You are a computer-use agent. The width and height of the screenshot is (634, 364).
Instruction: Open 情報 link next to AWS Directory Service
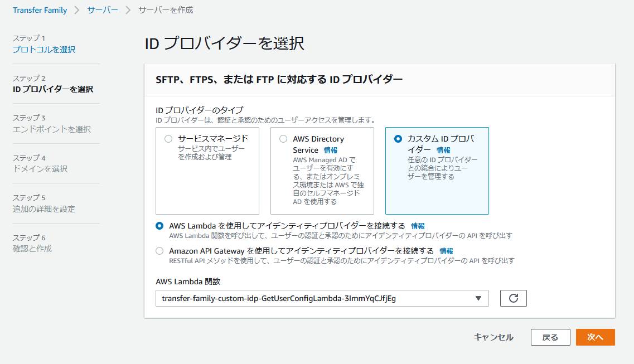point(330,150)
